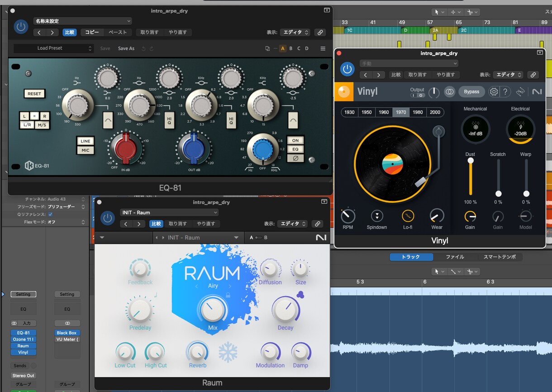The width and height of the screenshot is (552, 392).
Task: Click the Ozone 11 plug-in slot in the channel strip
Action: point(23,339)
